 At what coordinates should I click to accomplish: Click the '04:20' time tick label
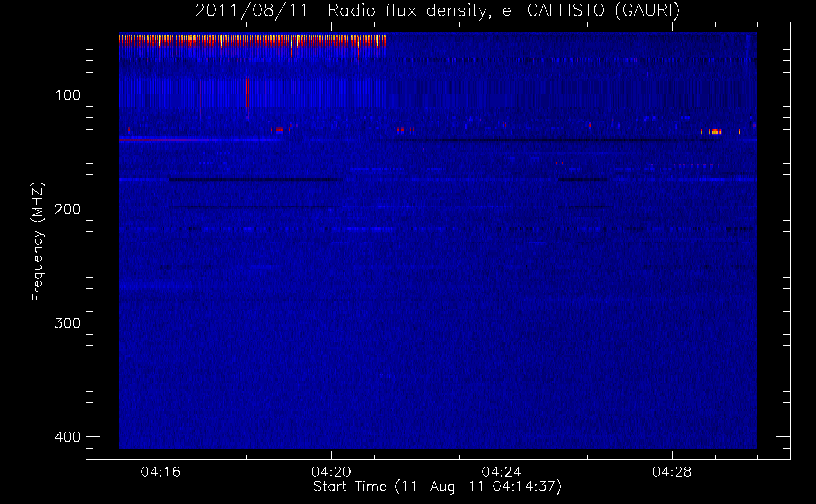coord(331,472)
